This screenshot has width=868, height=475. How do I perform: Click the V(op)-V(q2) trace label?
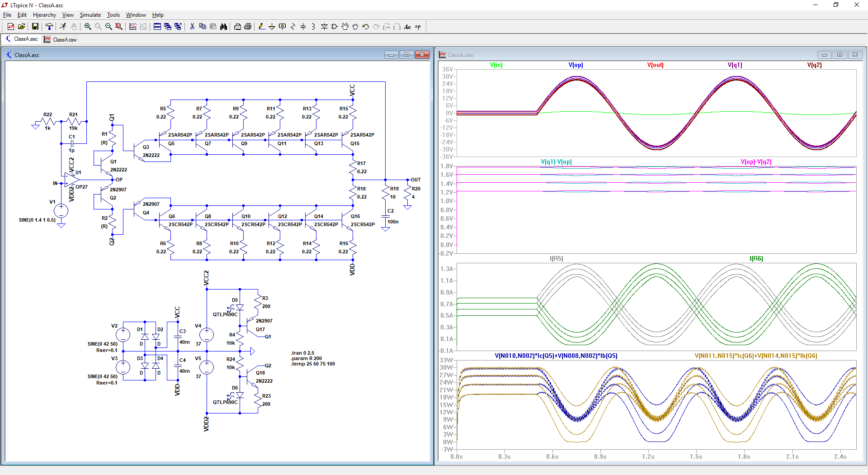coord(756,162)
